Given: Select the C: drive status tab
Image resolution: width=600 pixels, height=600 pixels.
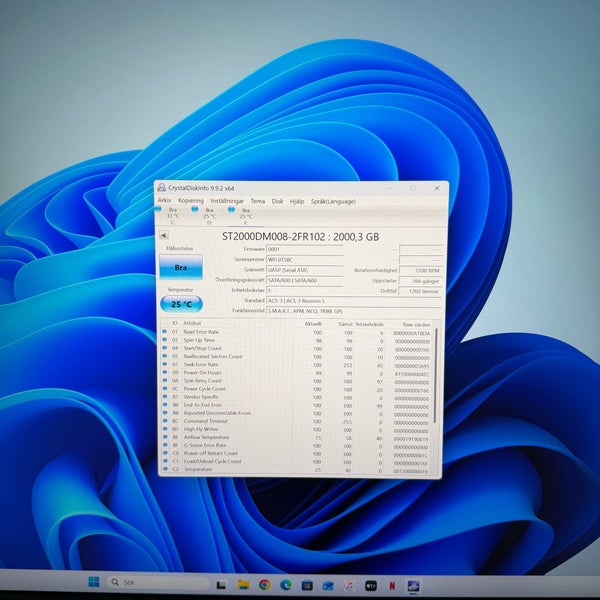Looking at the screenshot, I should pyautogui.click(x=169, y=216).
